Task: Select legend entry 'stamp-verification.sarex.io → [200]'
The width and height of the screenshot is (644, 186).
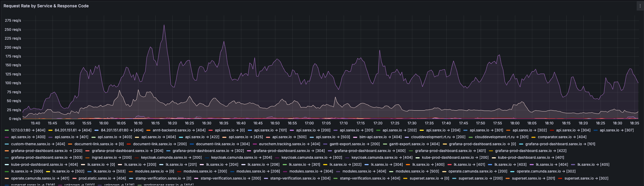Action: coord(231,178)
